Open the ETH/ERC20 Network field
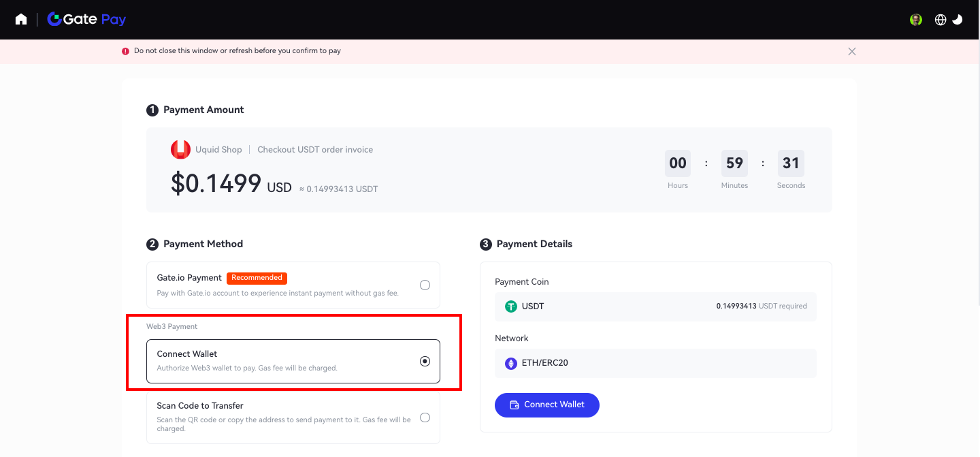The image size is (980, 457). (x=655, y=363)
